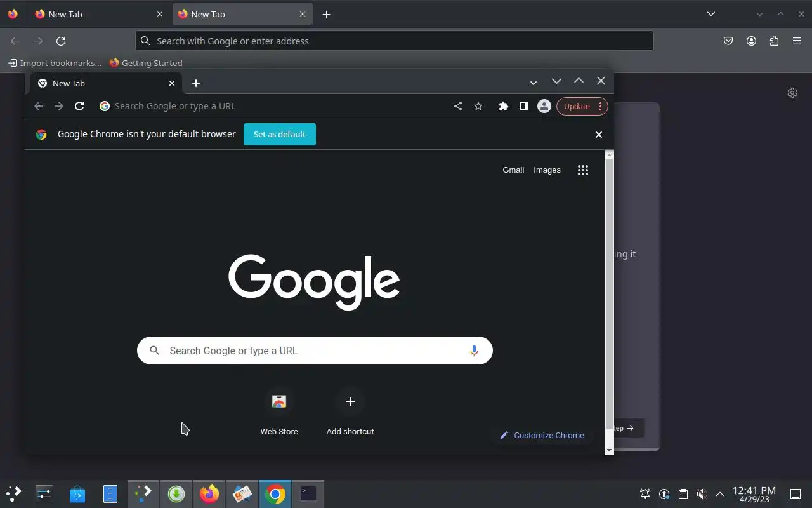The height and width of the screenshot is (508, 812).
Task: Open clock and calendar
Action: coord(754,495)
